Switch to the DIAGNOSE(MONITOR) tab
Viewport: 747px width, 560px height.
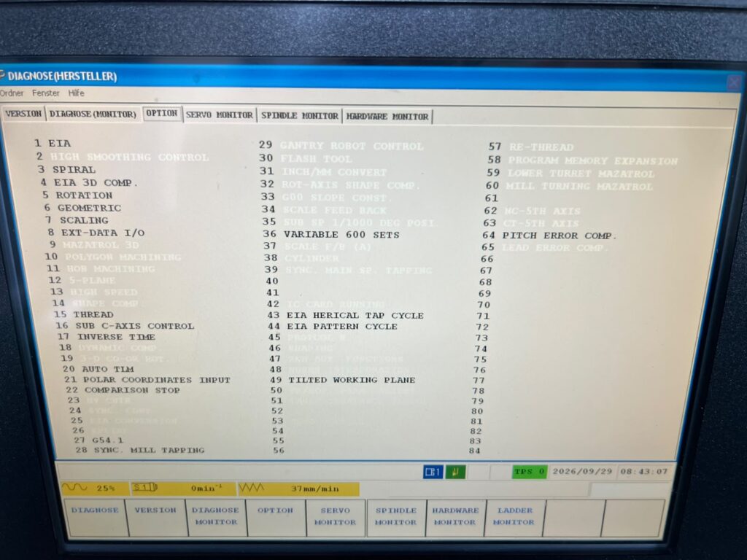(93, 114)
